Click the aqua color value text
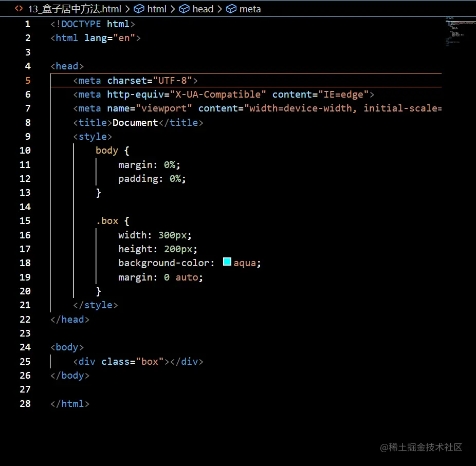The height and width of the screenshot is (466, 476). [x=245, y=263]
